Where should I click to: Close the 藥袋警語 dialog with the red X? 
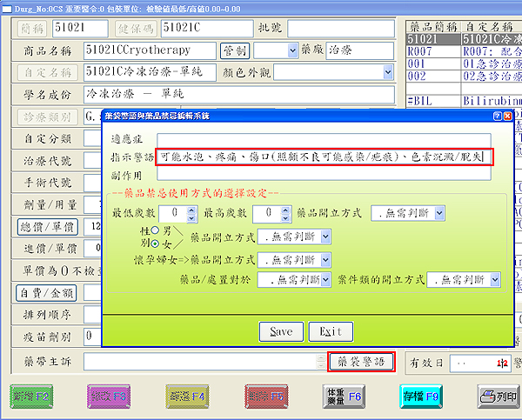(507, 115)
